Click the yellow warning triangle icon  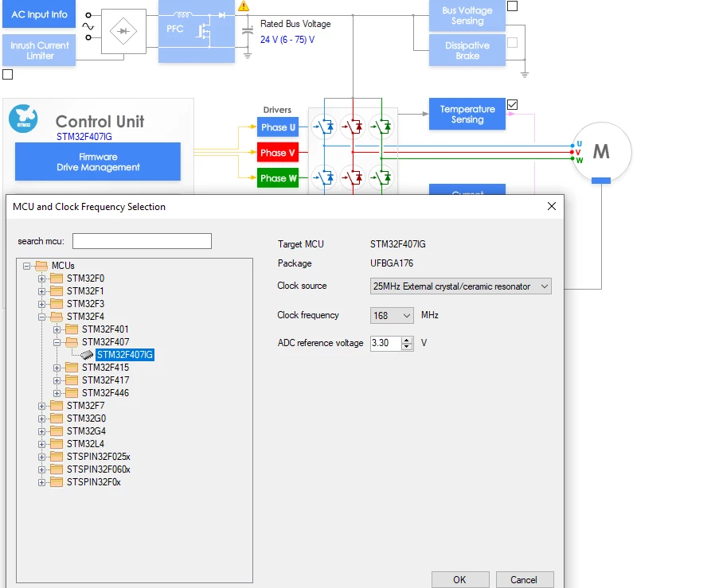(244, 6)
